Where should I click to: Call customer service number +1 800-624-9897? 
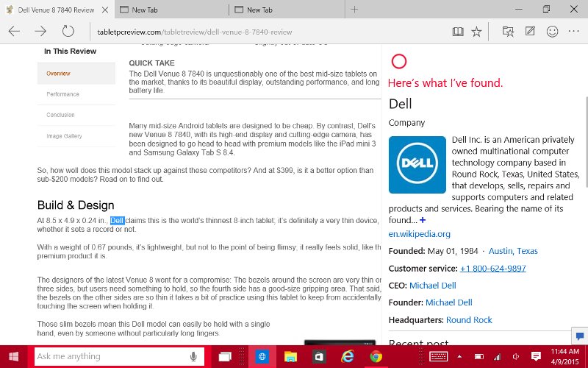point(492,268)
